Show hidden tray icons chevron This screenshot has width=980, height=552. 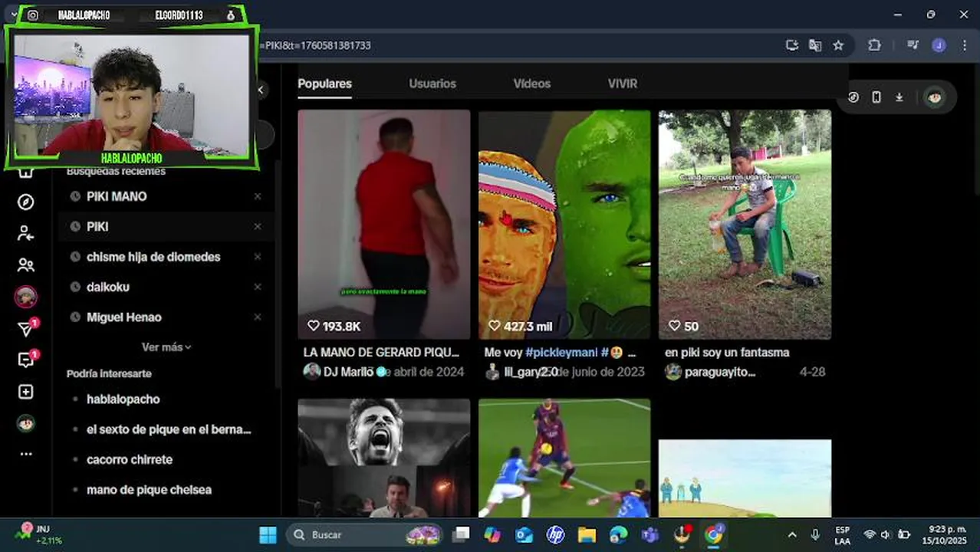pyautogui.click(x=792, y=534)
